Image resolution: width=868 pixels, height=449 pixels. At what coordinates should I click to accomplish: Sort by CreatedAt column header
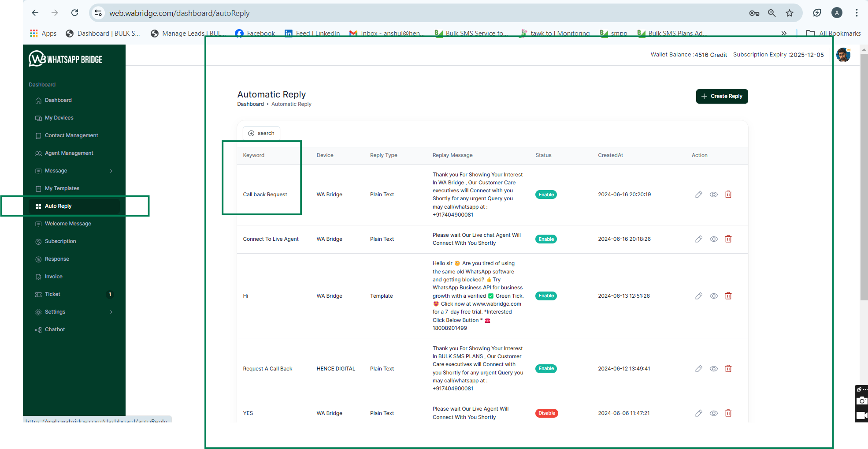610,155
